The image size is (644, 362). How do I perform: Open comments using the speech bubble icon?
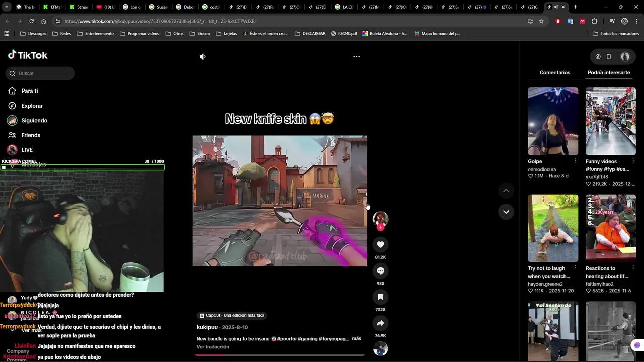[380, 270]
